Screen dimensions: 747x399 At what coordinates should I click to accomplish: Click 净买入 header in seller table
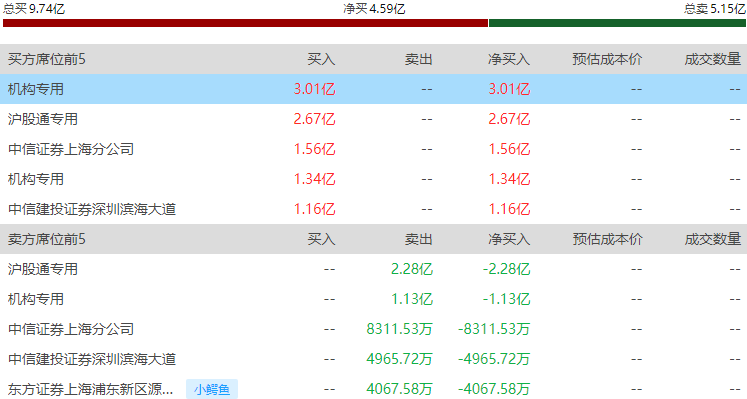[x=509, y=239]
